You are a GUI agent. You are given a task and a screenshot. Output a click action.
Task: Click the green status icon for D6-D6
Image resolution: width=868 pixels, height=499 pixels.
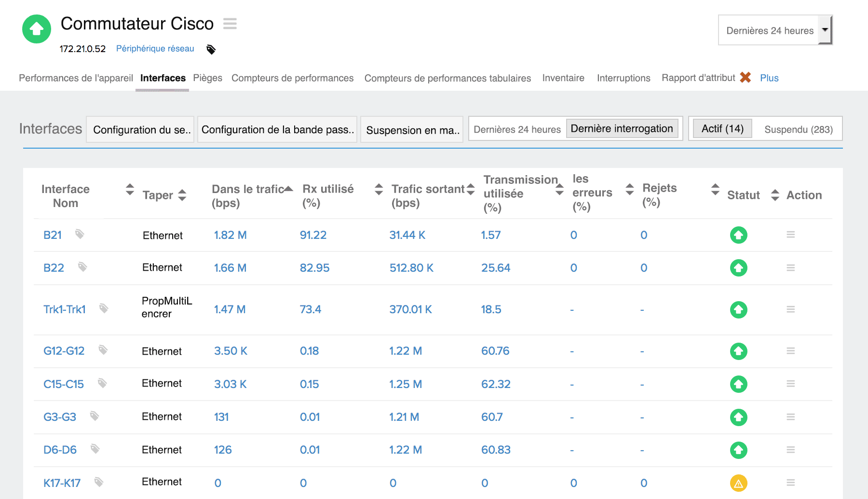(x=738, y=450)
